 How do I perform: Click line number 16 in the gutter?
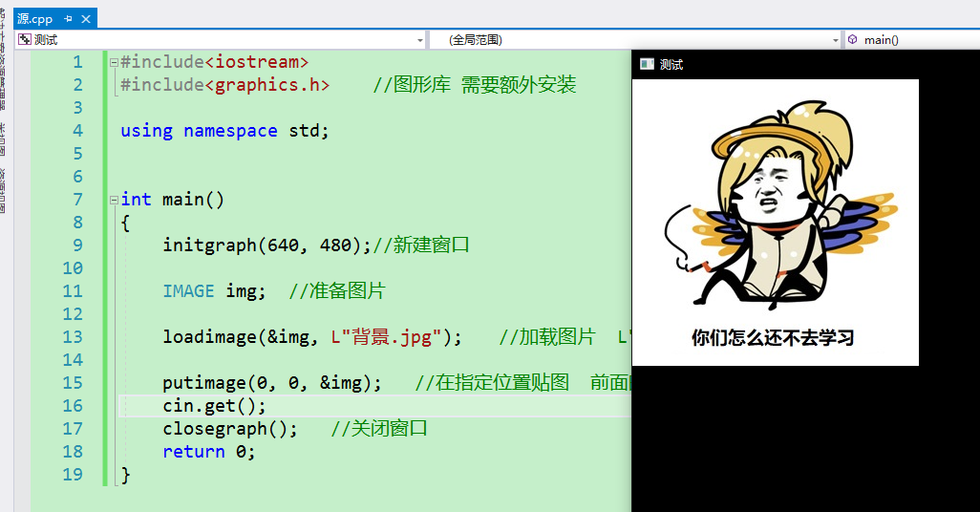pyautogui.click(x=73, y=406)
